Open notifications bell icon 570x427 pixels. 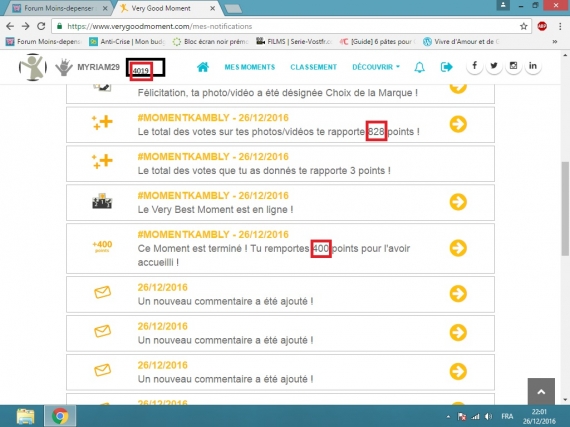tap(420, 67)
